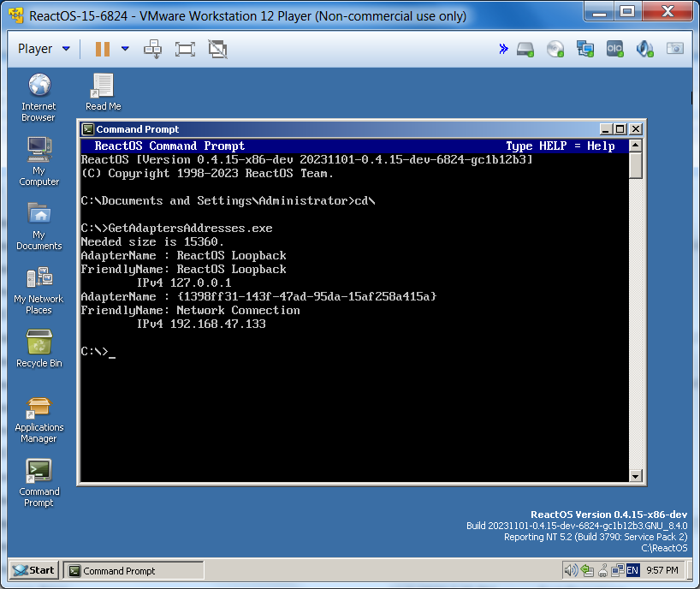Click the 'FriendlyName: ReactOS Loopback' line
Screen dimensions: 700x589
tap(183, 270)
